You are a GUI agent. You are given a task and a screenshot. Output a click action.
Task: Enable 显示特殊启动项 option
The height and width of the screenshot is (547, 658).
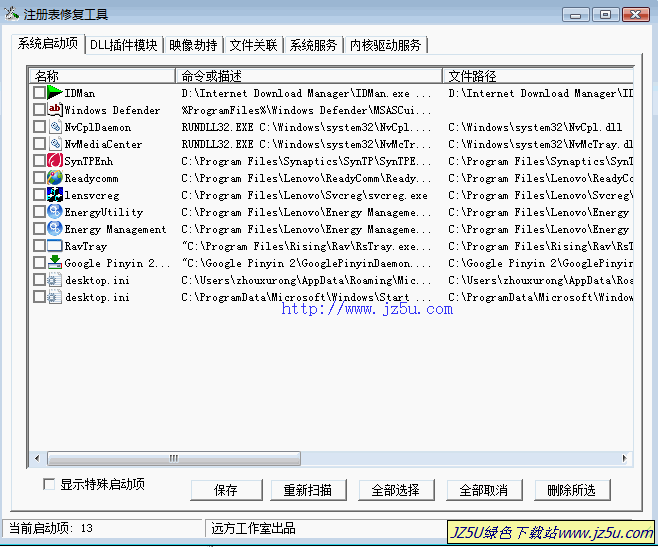point(49,484)
